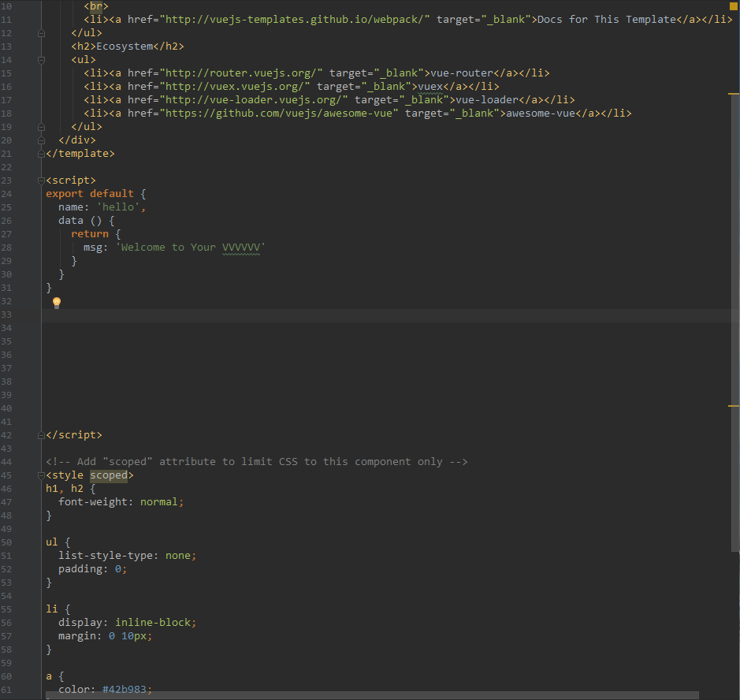Click the HTML comment about scoped attribute
The height and width of the screenshot is (700, 740).
[257, 462]
